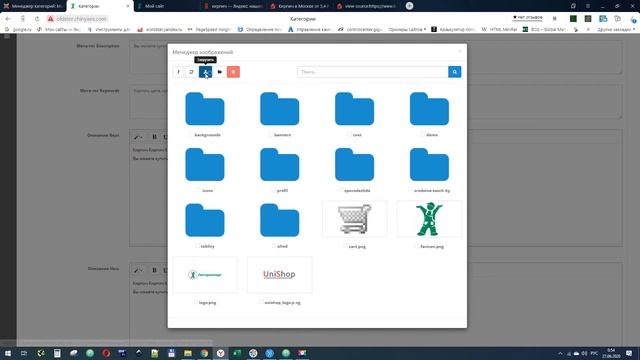Viewport: 640px width, 360px height.
Task: Tick the profil folder checkbox
Action: (273, 190)
